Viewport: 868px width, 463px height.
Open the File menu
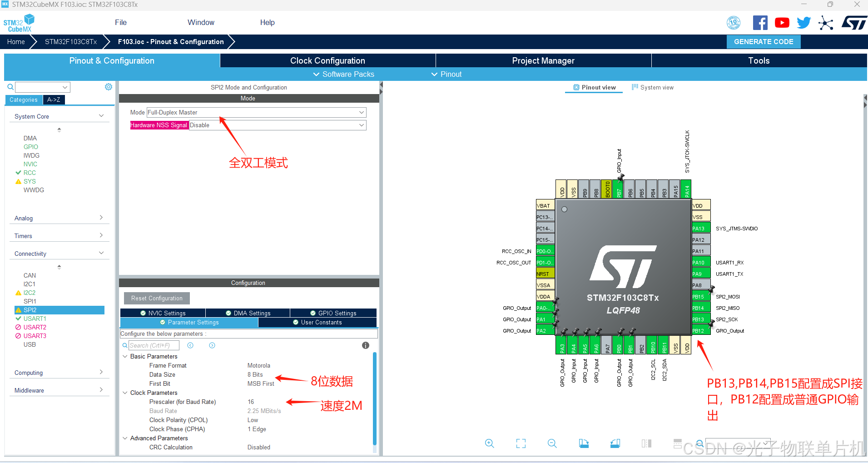tap(121, 22)
